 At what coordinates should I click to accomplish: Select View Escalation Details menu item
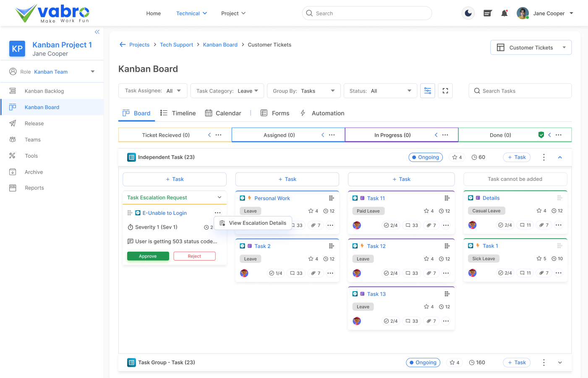(x=257, y=223)
